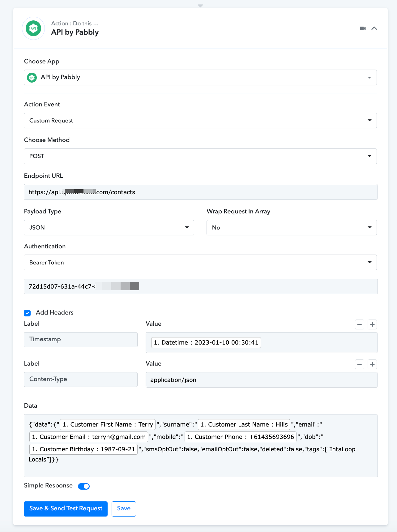Click the Datetime mapped tag in Timestamp value
The width and height of the screenshot is (397, 532).
click(206, 343)
